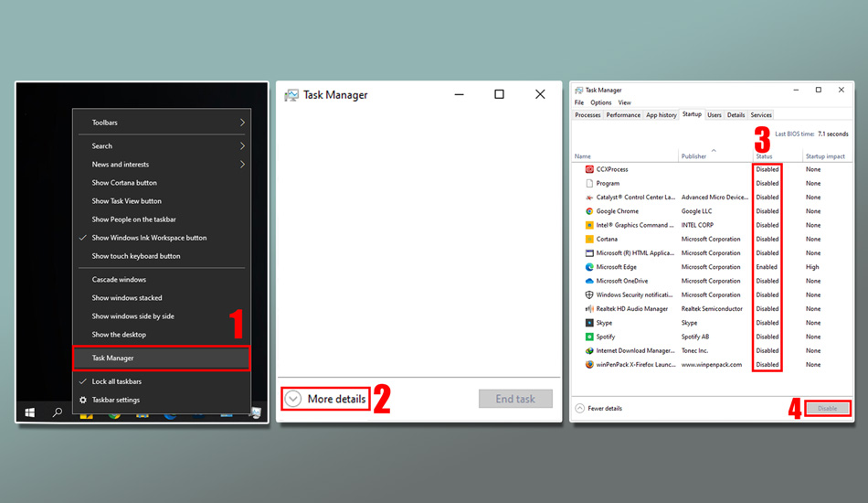Switch to the Performance tab
The height and width of the screenshot is (503, 868).
pyautogui.click(x=623, y=114)
